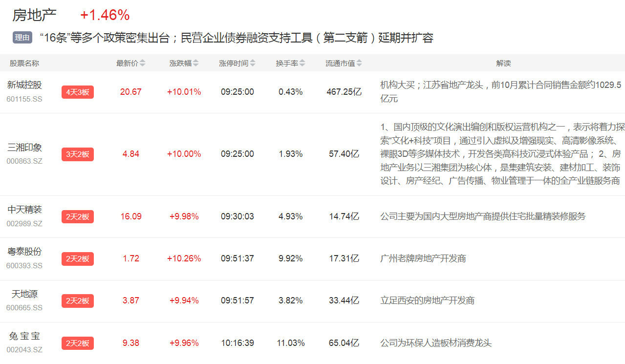Click the 2天2板 badge for 粤泰股份

point(78,259)
